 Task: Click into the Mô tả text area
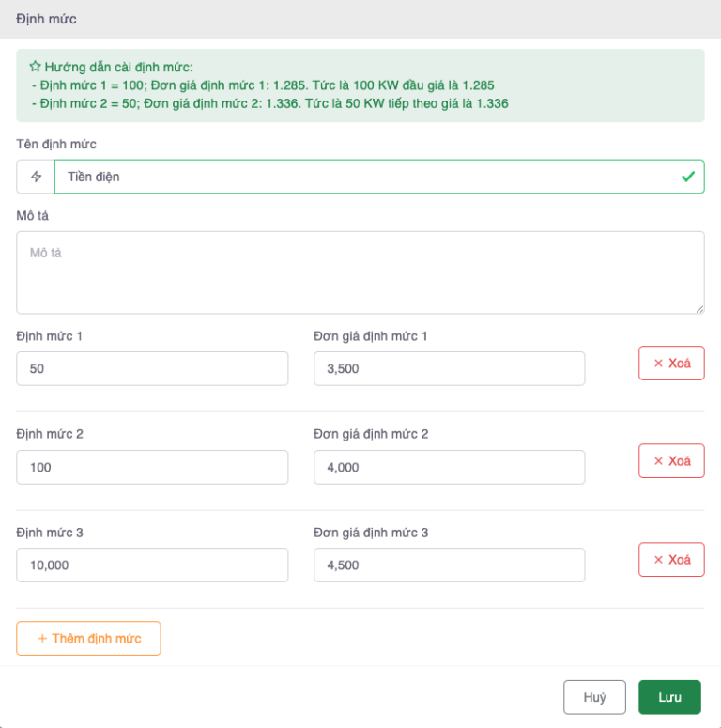click(360, 272)
